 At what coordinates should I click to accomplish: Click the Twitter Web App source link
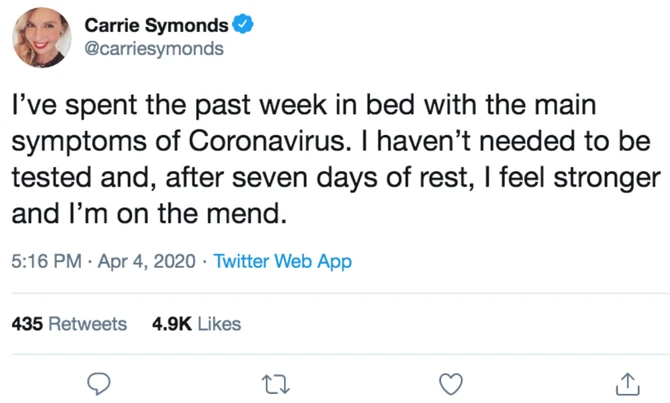click(283, 262)
